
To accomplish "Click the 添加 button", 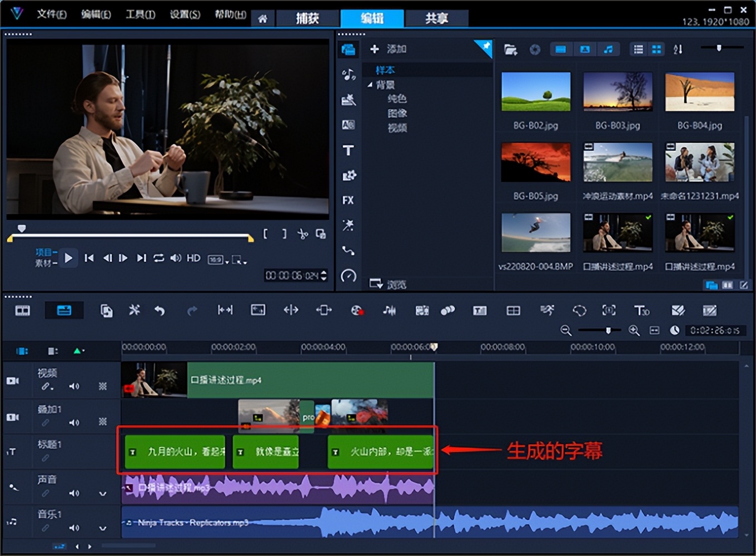I will 389,49.
